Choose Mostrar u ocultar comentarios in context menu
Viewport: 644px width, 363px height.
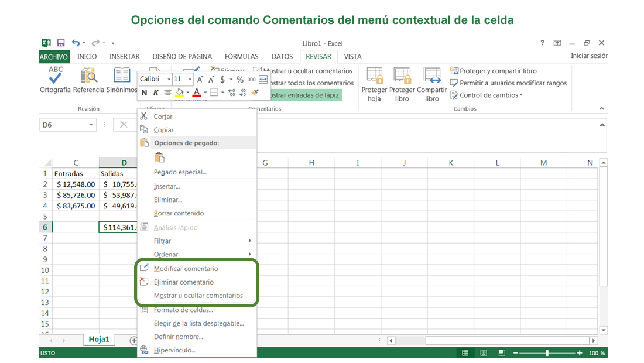tap(197, 296)
